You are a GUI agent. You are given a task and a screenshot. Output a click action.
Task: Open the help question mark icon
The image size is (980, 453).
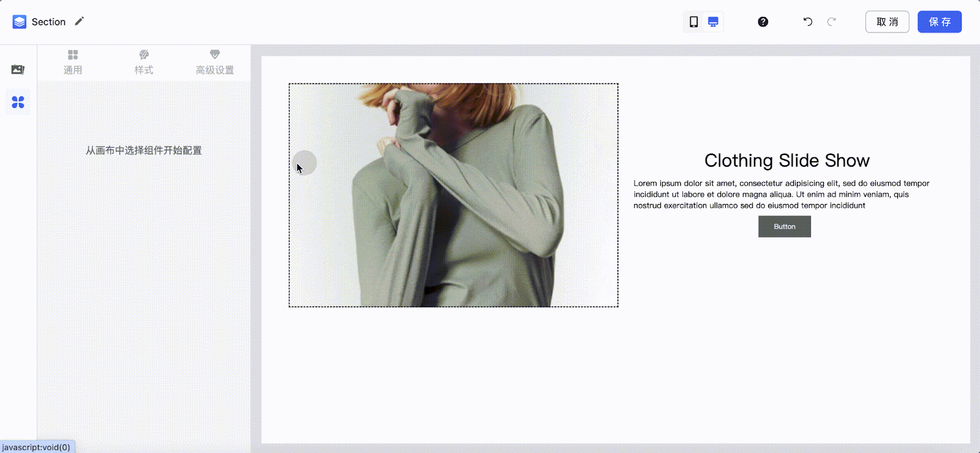[763, 22]
